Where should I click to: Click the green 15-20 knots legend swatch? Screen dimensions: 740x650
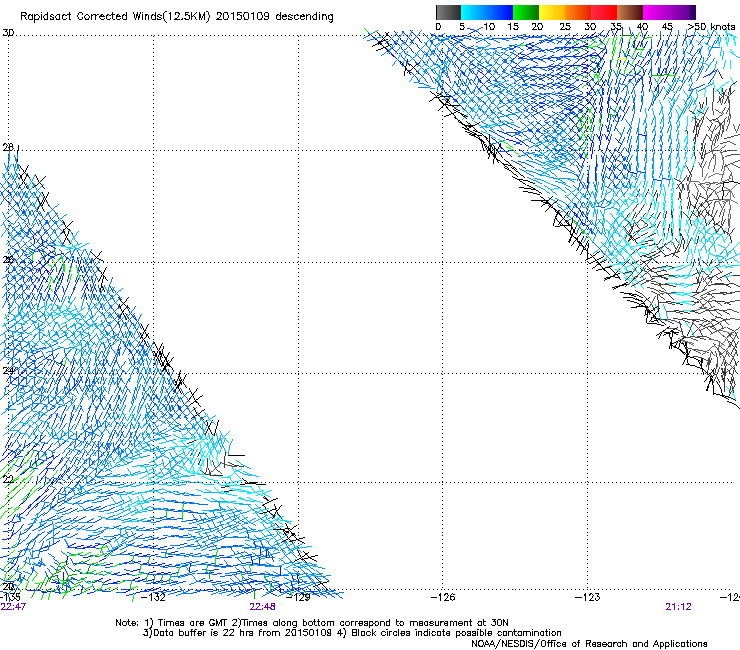[x=526, y=12]
